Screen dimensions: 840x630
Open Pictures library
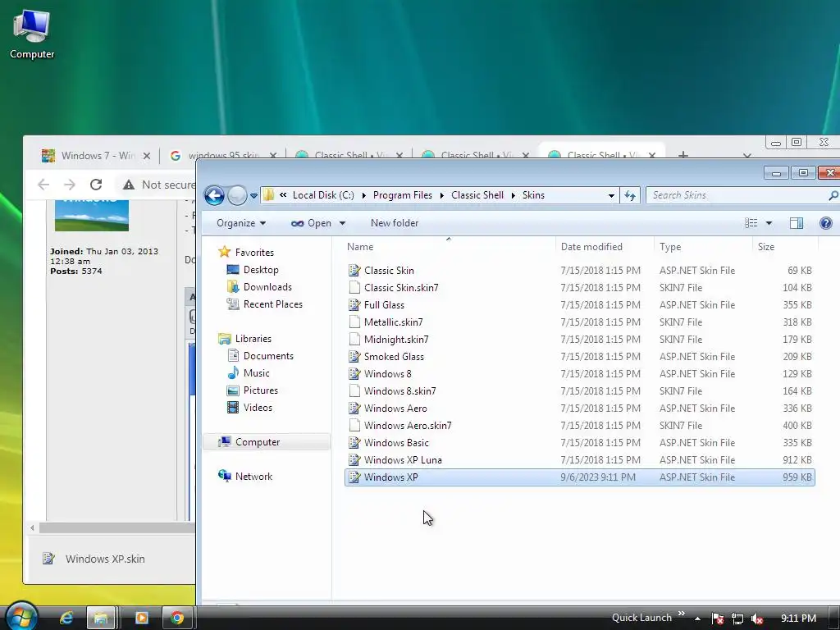pyautogui.click(x=253, y=390)
